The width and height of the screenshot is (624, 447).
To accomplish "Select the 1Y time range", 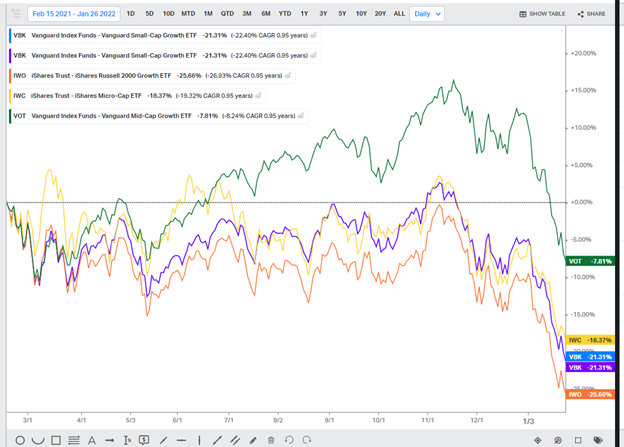I will coord(304,14).
